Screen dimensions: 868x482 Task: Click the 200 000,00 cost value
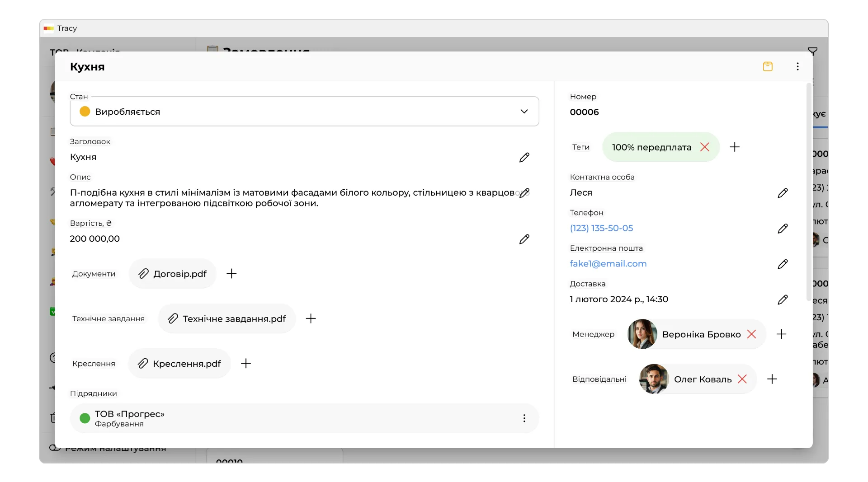coord(94,239)
